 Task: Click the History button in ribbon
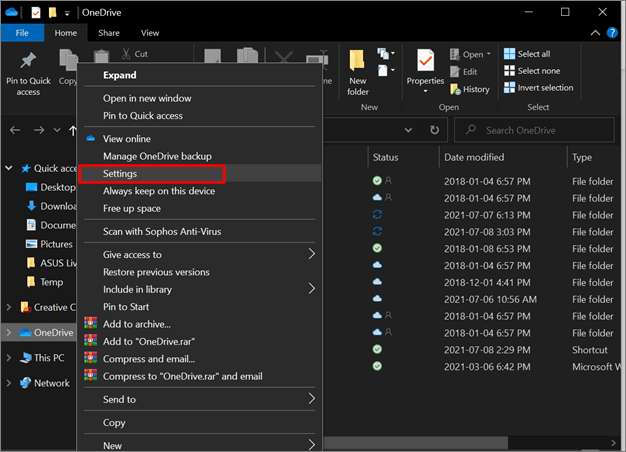469,89
